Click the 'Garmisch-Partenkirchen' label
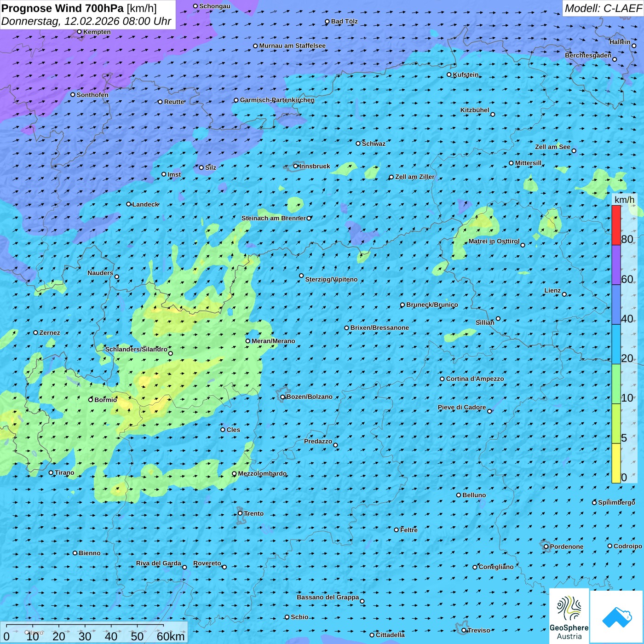This screenshot has width=644, height=644. pyautogui.click(x=277, y=100)
